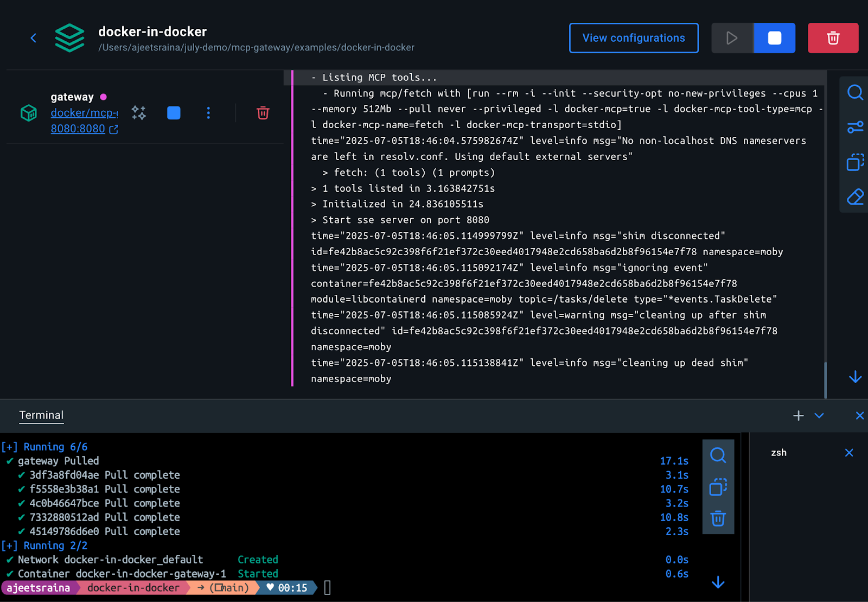Expand the terminal session dropdown chevron
The image size is (868, 602).
pyautogui.click(x=819, y=416)
